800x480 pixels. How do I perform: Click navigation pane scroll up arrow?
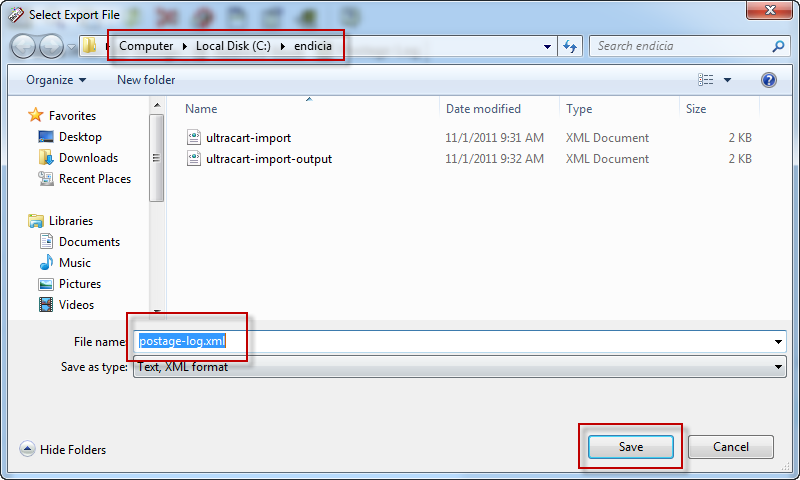coord(157,105)
